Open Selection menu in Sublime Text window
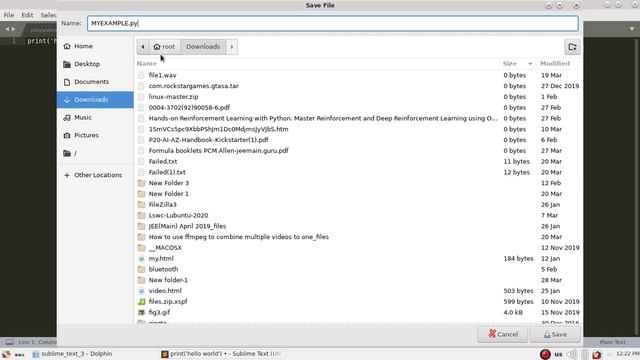640x360 pixels. coord(48,15)
